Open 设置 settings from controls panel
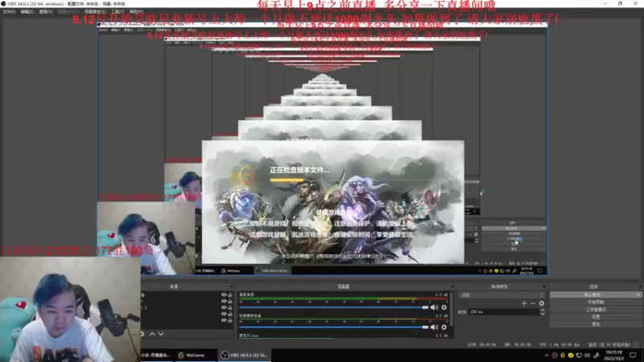Screen dimensions: 644x362 (596, 317)
